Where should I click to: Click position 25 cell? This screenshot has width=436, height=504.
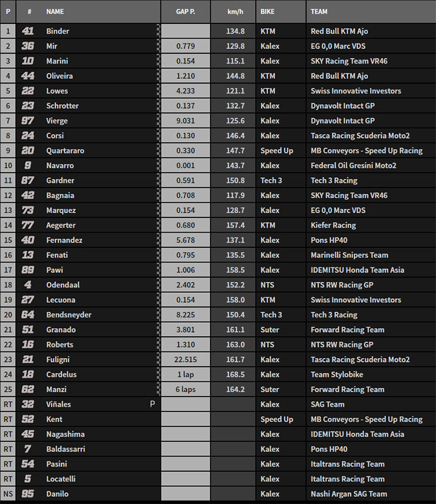(x=8, y=389)
